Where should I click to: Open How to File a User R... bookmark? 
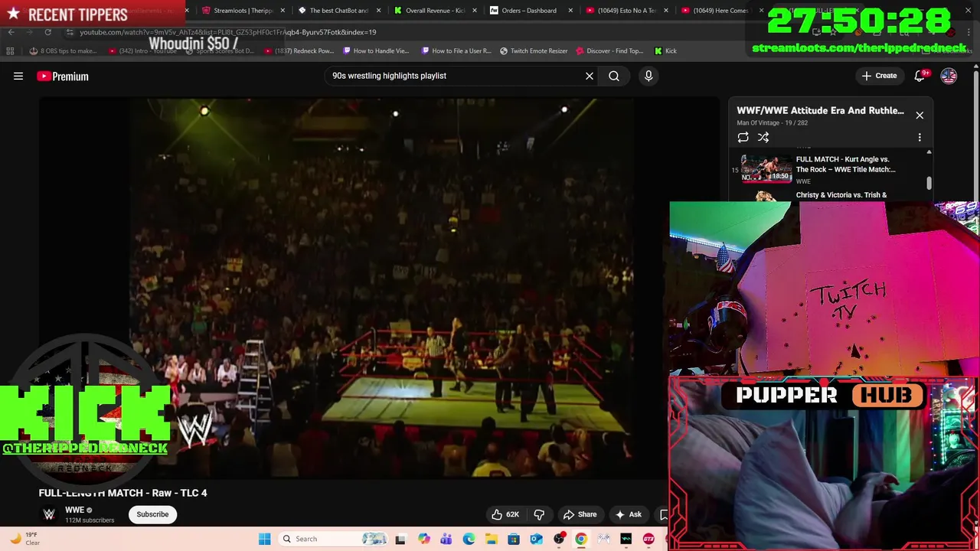pos(456,51)
